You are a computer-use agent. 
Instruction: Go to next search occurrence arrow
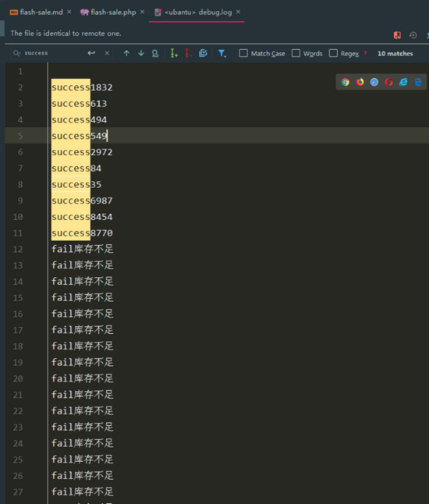click(x=141, y=53)
